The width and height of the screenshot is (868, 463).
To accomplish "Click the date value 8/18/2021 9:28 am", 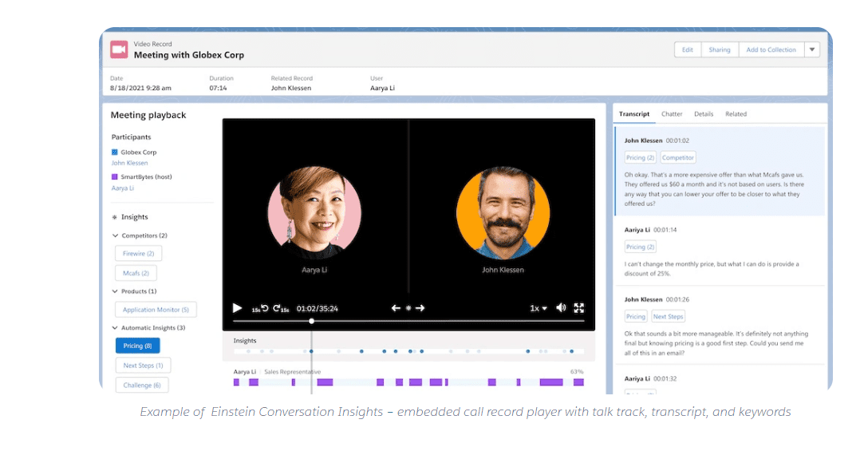I will point(140,88).
